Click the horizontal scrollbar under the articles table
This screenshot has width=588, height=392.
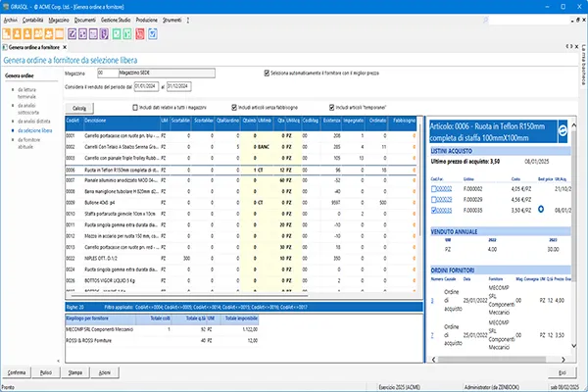(x=190, y=295)
